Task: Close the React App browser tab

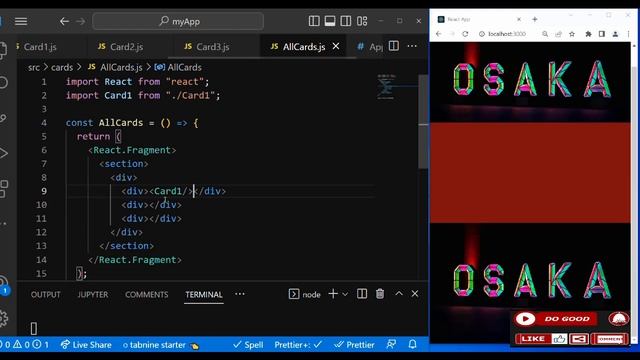Action: [519, 19]
